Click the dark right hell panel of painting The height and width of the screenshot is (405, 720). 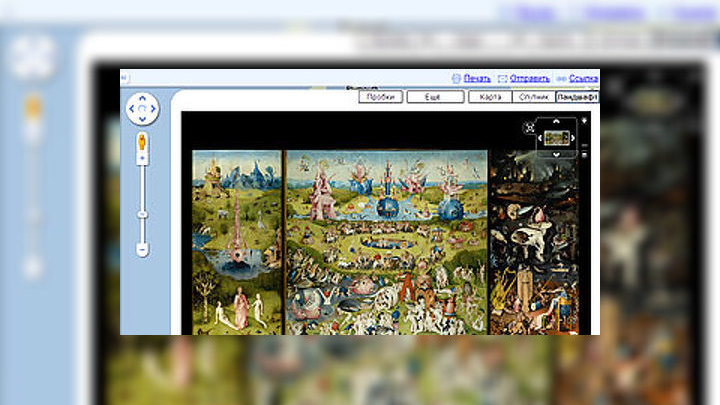(x=534, y=242)
